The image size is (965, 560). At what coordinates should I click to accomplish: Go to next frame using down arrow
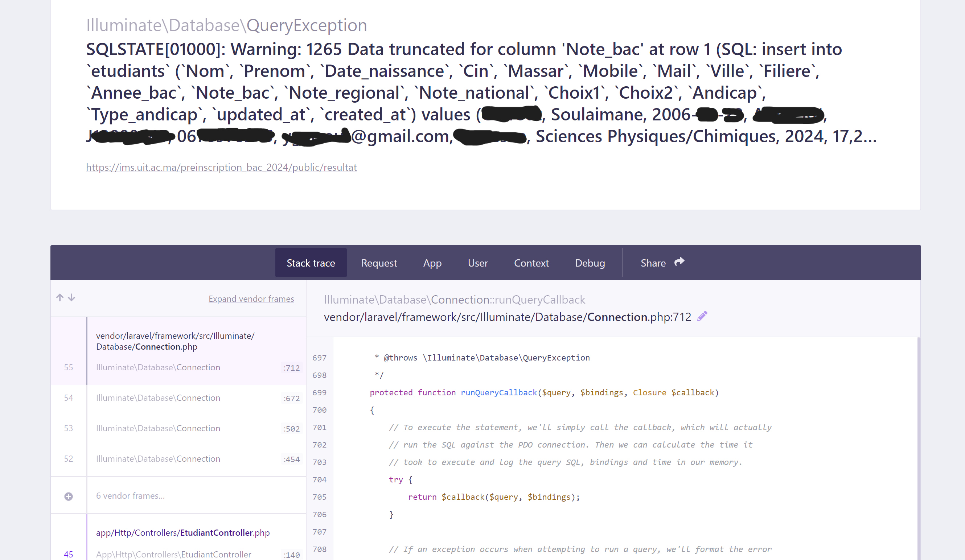[x=71, y=297]
